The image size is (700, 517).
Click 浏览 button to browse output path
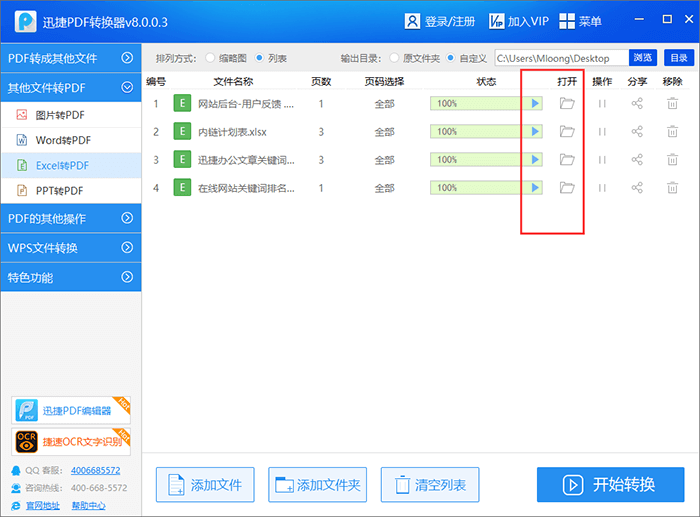coord(642,58)
